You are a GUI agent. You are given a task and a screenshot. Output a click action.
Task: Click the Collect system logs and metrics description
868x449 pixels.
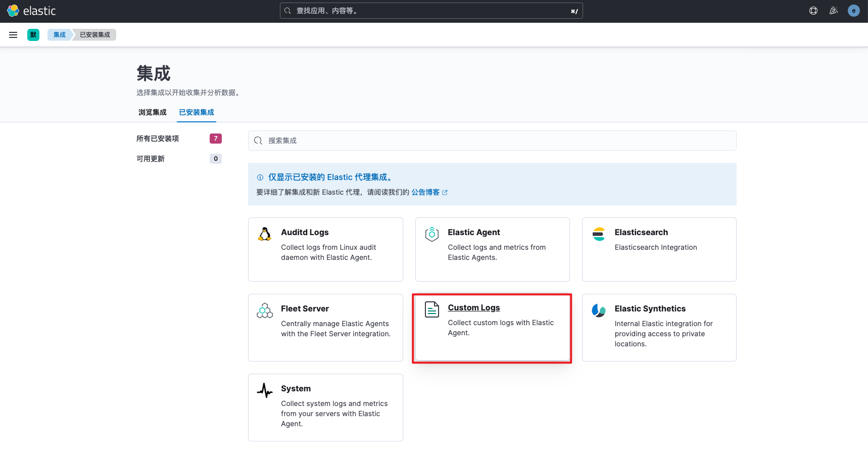pyautogui.click(x=334, y=414)
